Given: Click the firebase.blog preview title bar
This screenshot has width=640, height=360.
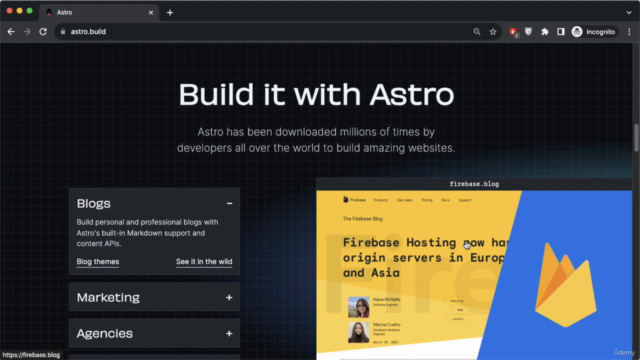Looking at the screenshot, I should tap(474, 184).
